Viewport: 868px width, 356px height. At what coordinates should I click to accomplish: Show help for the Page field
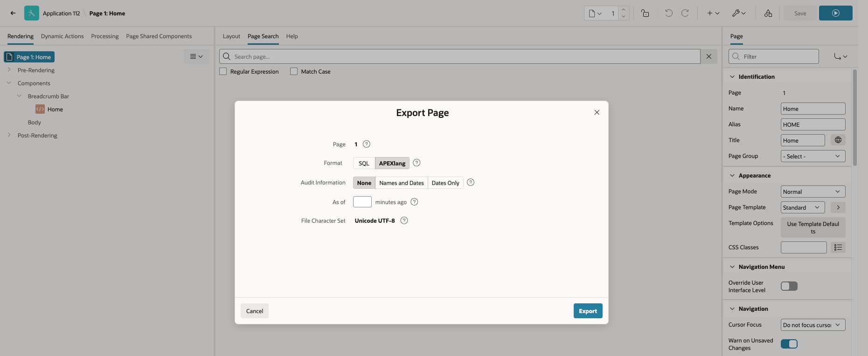pyautogui.click(x=367, y=144)
